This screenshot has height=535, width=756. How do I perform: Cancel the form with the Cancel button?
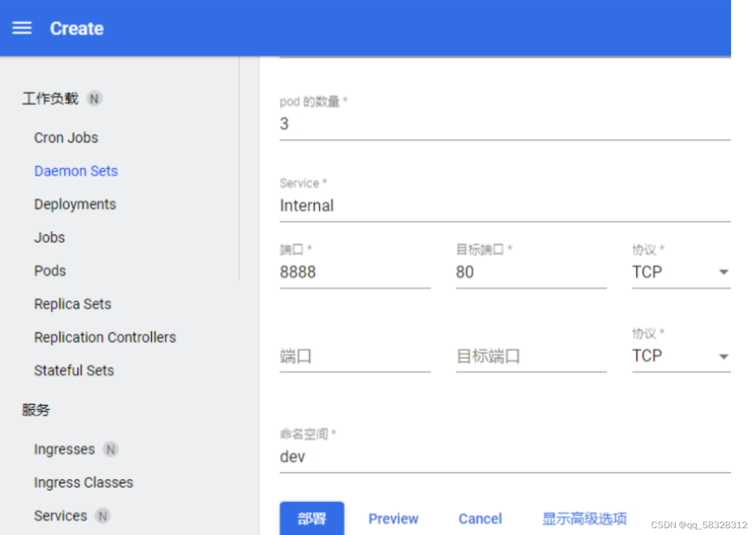pos(480,518)
